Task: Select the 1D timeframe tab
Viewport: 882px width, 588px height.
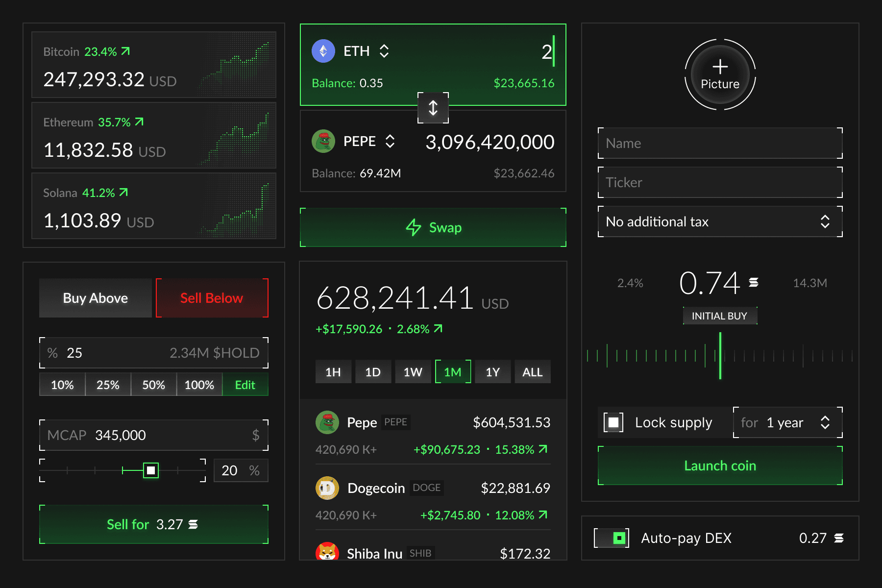Action: (x=373, y=372)
